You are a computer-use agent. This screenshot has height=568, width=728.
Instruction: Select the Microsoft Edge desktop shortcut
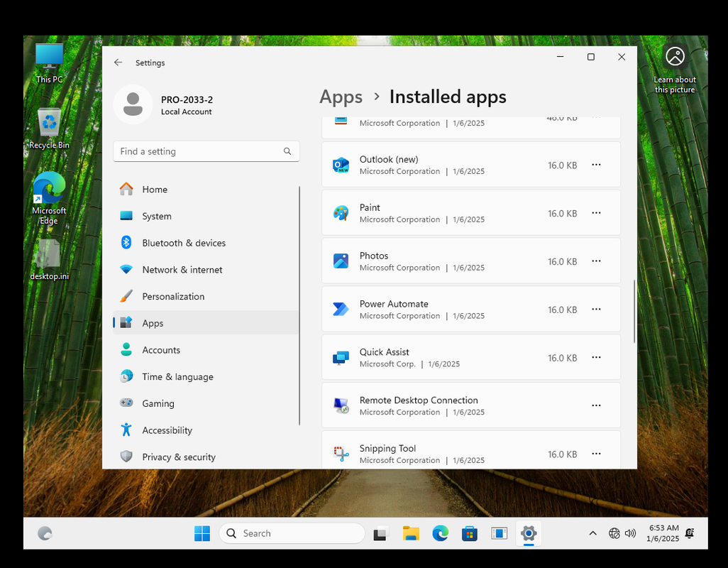click(x=49, y=198)
